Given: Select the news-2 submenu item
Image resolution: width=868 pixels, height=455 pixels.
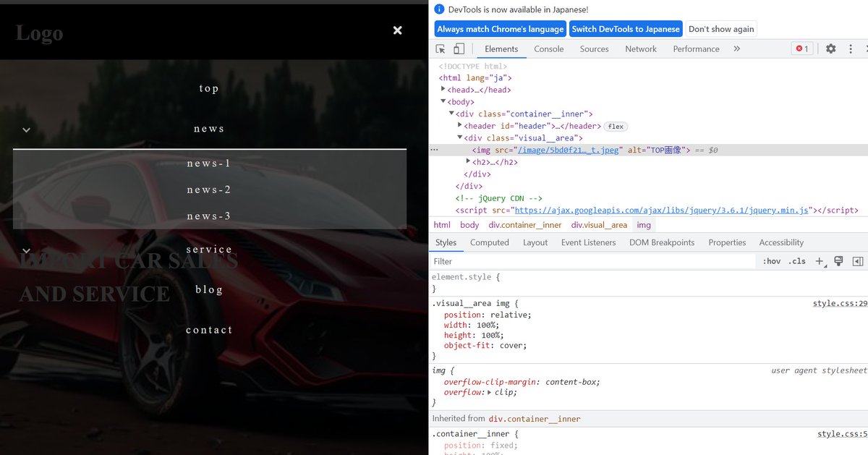Looking at the screenshot, I should [209, 190].
